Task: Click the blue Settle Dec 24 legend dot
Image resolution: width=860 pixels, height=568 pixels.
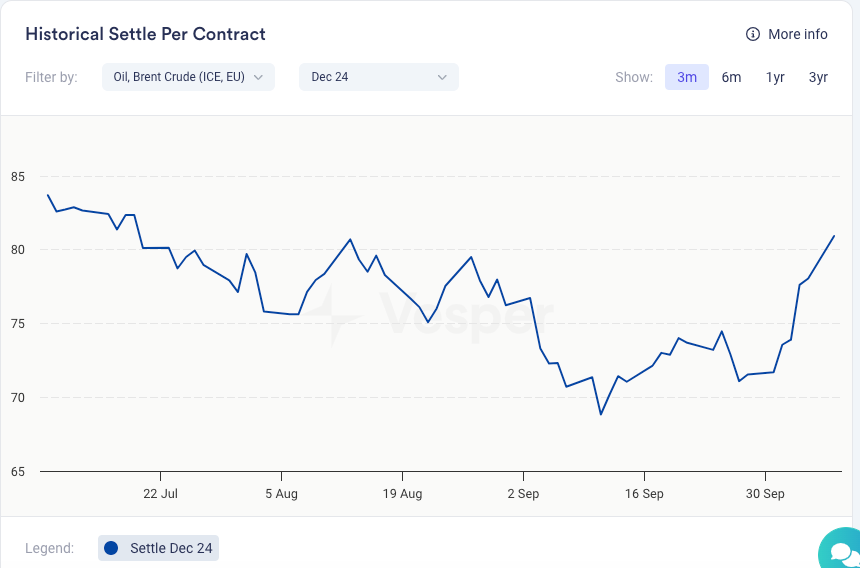Action: click(x=111, y=548)
